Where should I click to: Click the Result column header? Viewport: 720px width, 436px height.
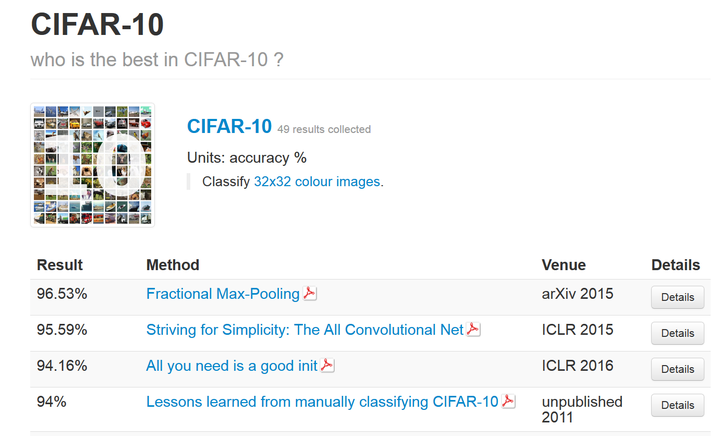[60, 265]
